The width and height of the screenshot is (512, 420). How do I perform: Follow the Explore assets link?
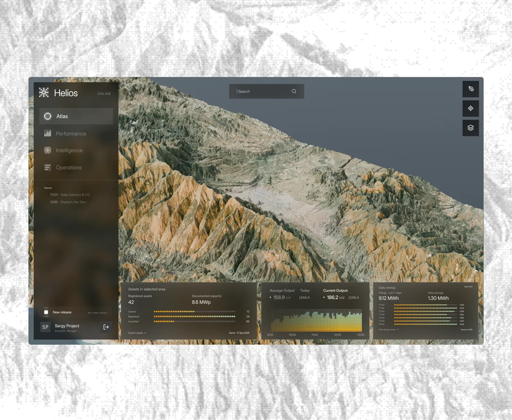(137, 333)
